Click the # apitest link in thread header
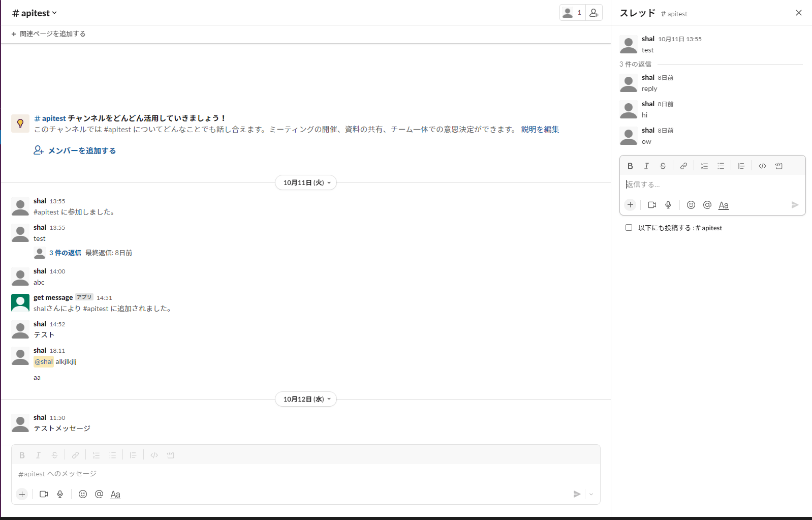The image size is (812, 520). coord(674,14)
